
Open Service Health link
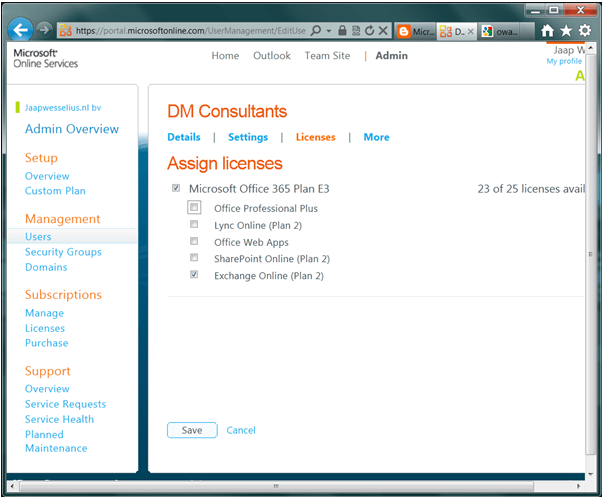(60, 419)
